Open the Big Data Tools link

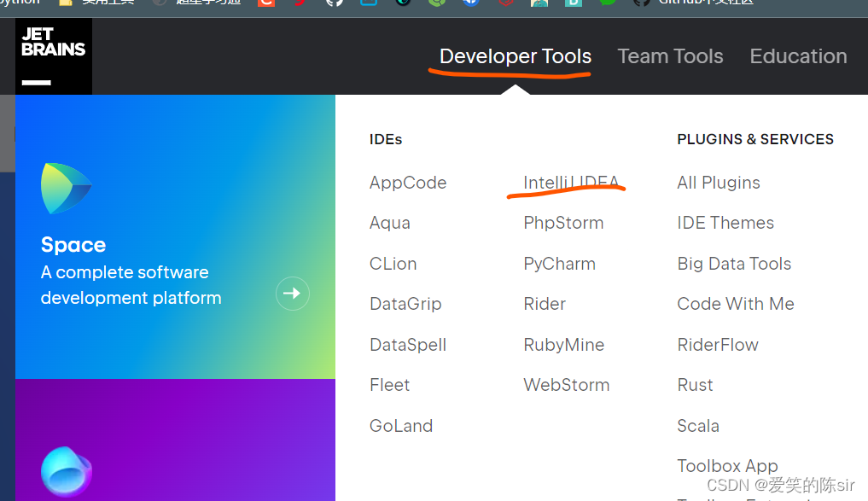pos(735,264)
